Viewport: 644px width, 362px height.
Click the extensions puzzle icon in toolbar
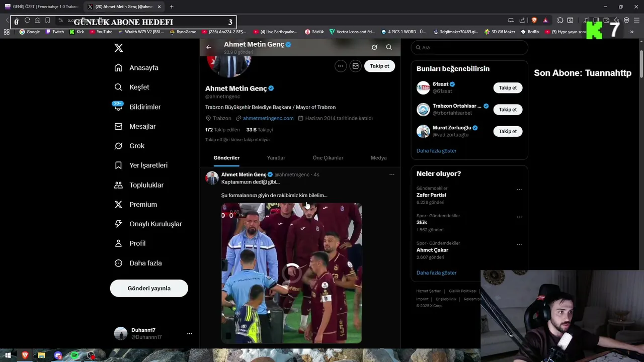560,20
